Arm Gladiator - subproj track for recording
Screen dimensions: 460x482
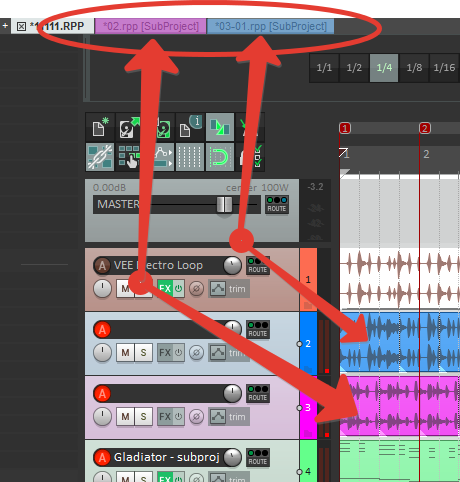102,458
